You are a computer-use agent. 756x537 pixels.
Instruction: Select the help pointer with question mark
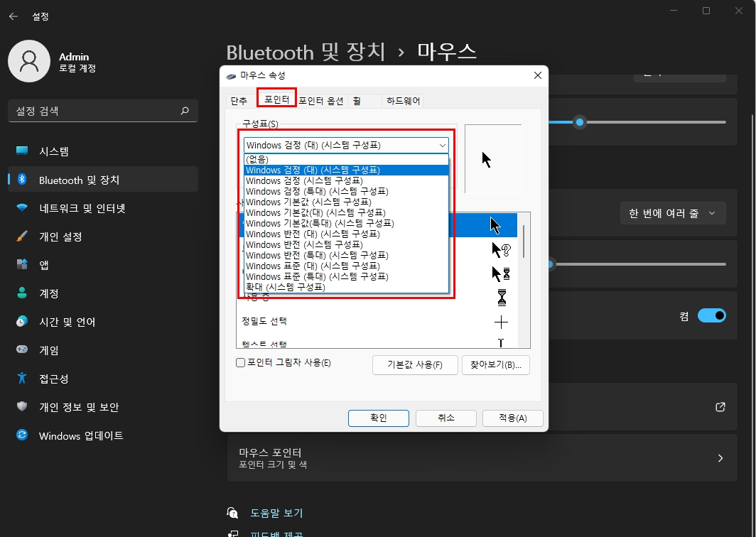click(x=501, y=250)
